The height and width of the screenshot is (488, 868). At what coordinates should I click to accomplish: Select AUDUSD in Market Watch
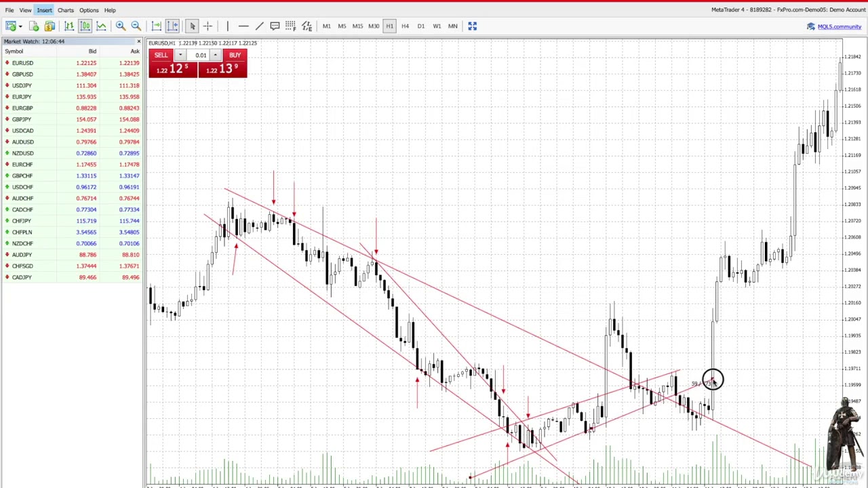[x=71, y=142]
